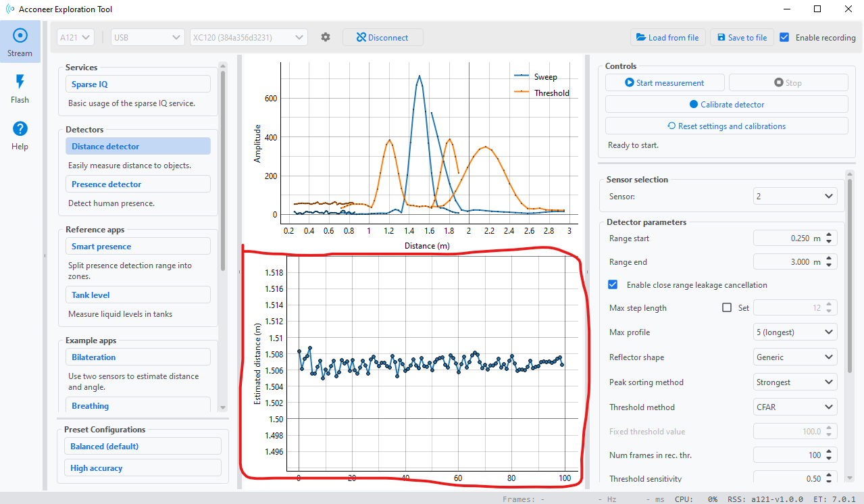This screenshot has width=864, height=504.
Task: Apply the High accuracy preset
Action: click(x=143, y=468)
